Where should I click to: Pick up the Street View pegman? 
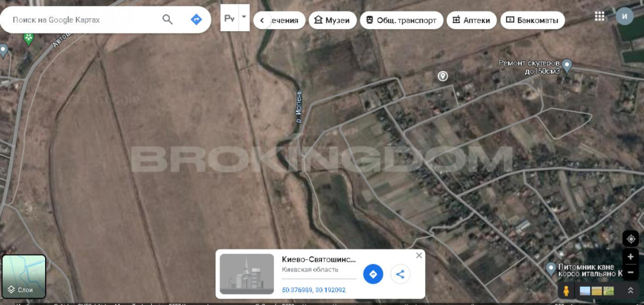tap(566, 291)
